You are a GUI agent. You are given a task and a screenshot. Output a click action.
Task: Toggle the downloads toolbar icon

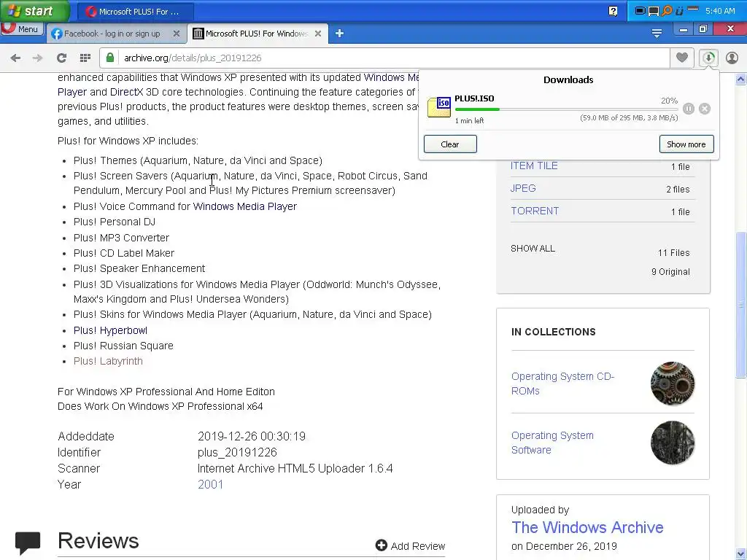click(x=708, y=58)
